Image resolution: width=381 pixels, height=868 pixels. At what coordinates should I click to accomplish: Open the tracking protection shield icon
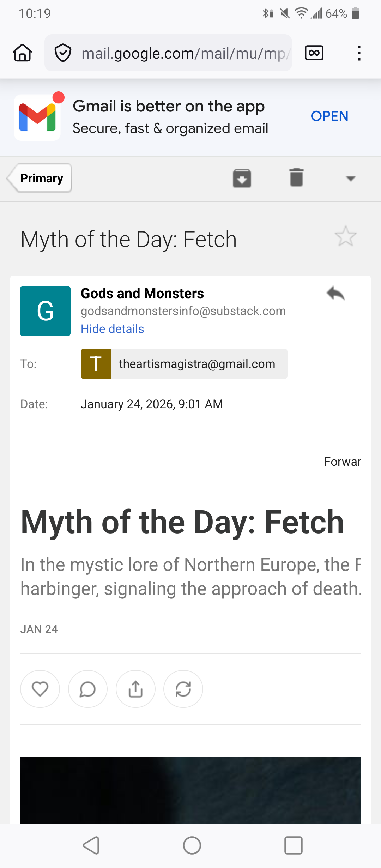63,53
